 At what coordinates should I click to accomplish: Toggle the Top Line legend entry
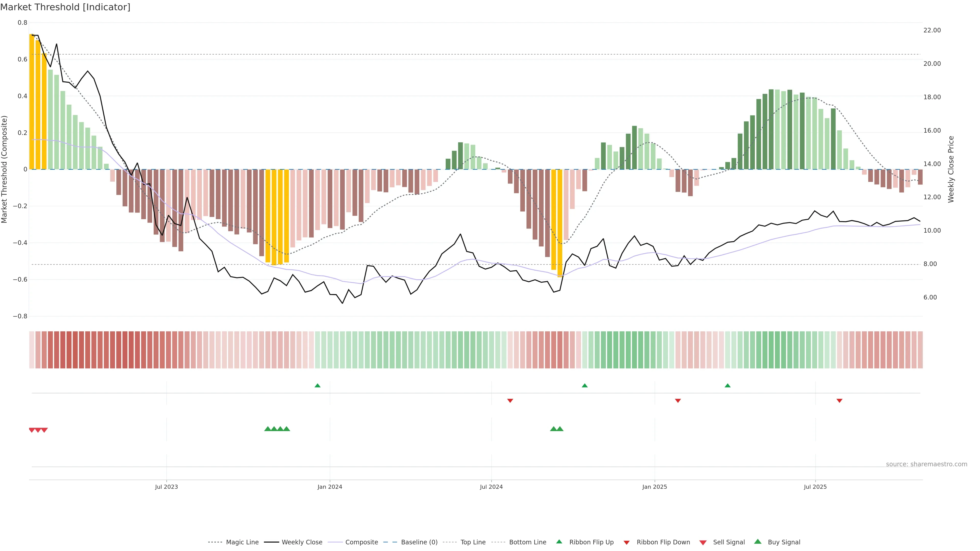473,542
